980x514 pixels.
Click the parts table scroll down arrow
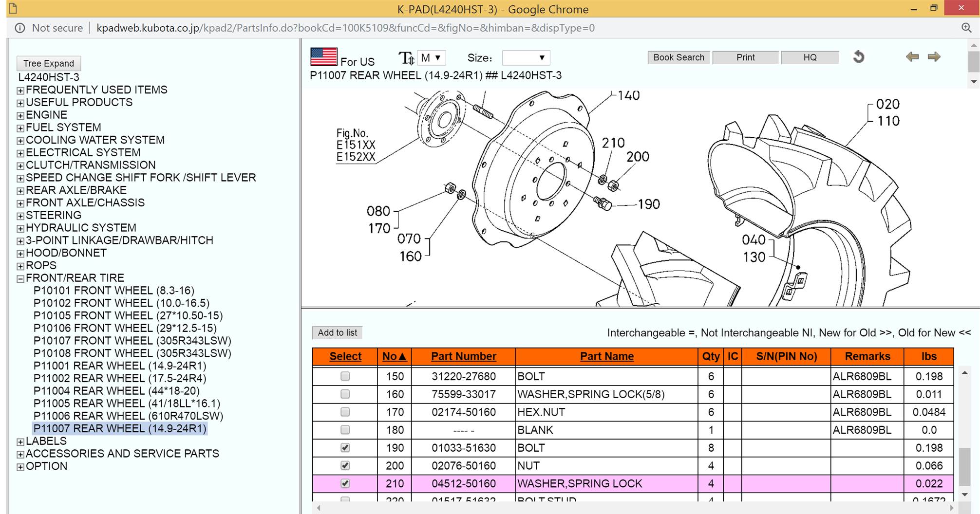964,495
